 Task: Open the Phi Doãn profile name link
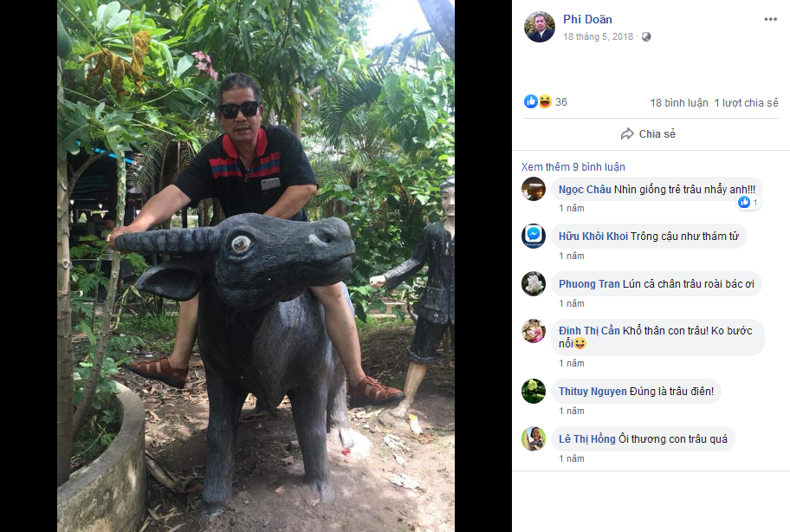587,19
